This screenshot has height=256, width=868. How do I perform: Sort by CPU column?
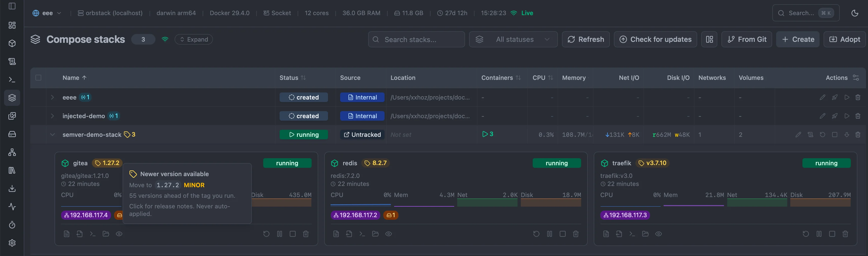click(x=543, y=78)
